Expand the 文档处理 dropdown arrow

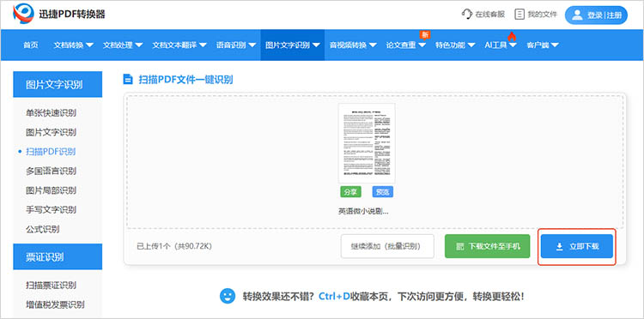[139, 45]
